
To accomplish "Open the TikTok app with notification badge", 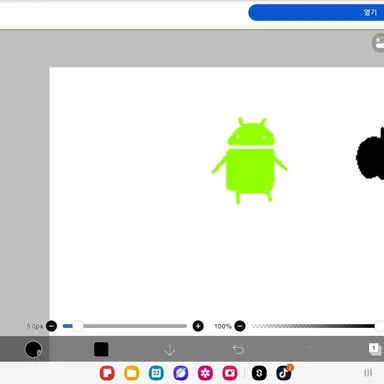I will tap(284, 373).
